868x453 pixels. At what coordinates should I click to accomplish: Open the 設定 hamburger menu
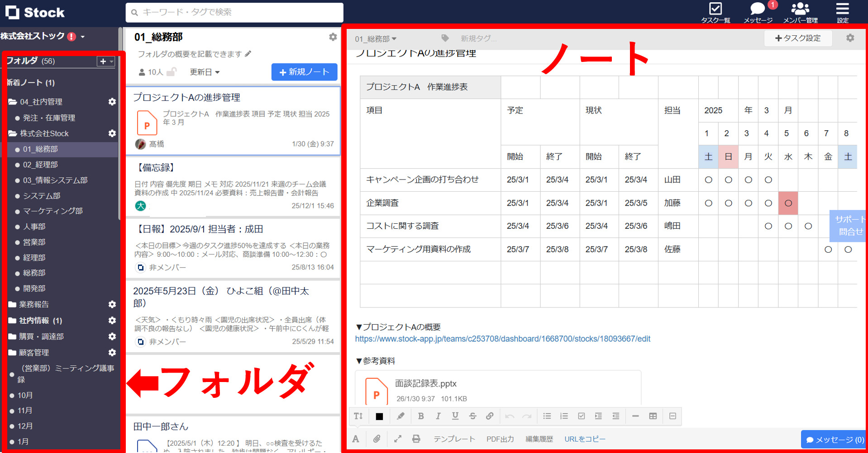pos(843,10)
